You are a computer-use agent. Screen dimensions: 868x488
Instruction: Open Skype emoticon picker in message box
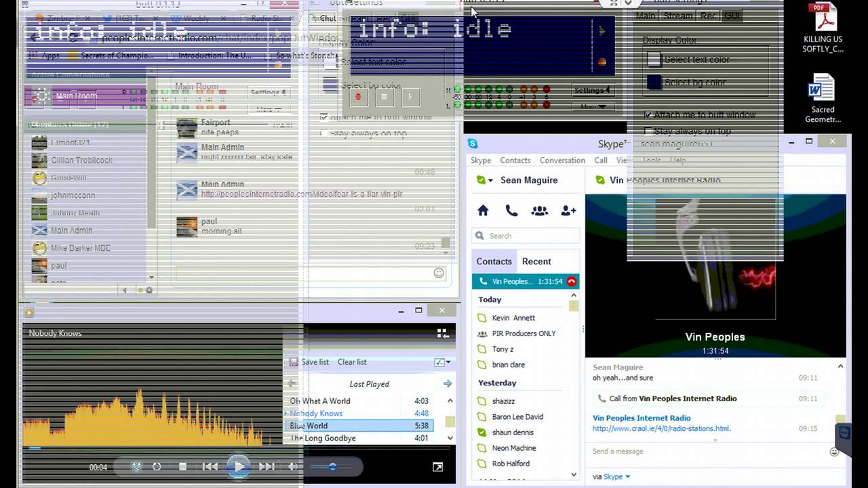point(834,451)
